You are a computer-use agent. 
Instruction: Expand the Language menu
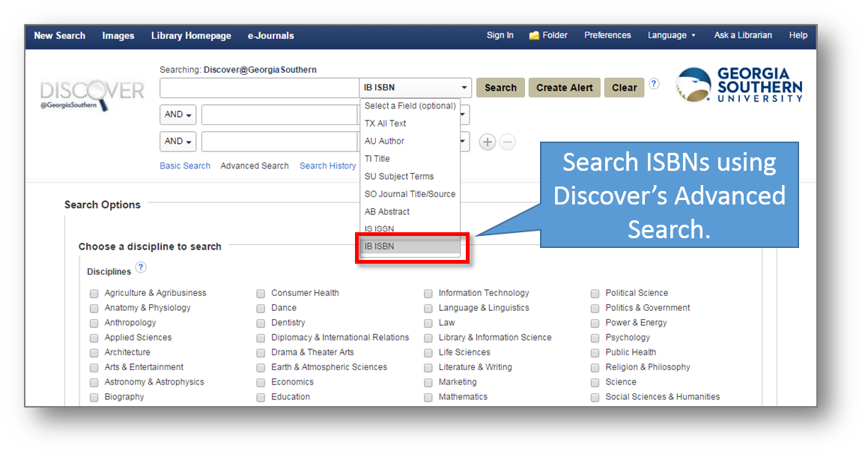672,35
